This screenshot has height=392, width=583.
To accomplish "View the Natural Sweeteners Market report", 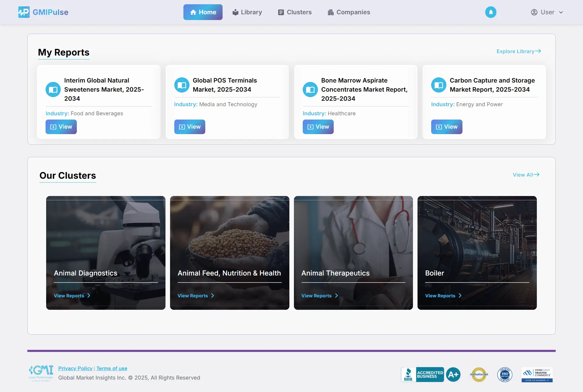I will click(x=61, y=127).
